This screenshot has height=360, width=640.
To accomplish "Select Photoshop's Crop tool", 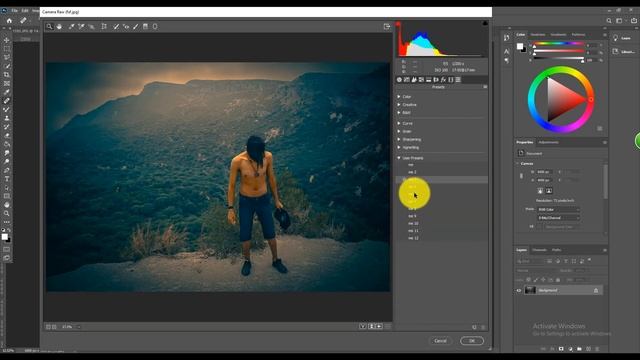I will [x=7, y=75].
